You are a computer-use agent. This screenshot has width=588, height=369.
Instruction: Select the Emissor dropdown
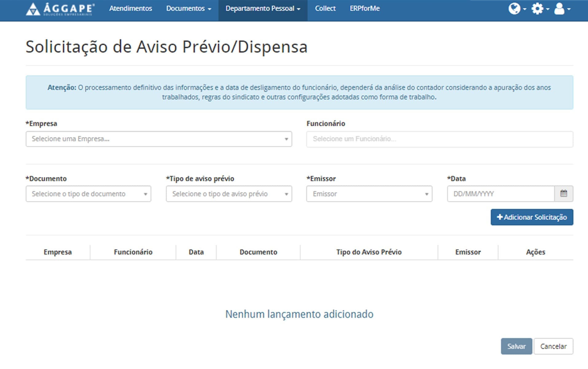click(x=369, y=194)
